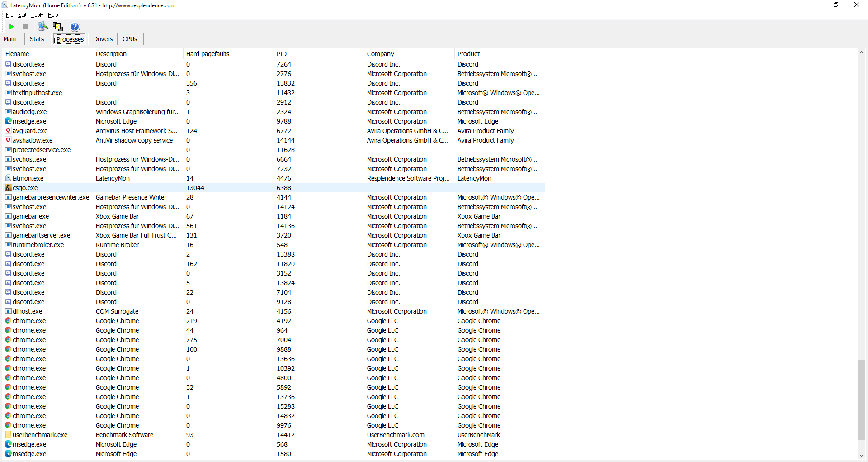This screenshot has height=462, width=868.
Task: Click the protectedservice.exe process icon
Action: point(8,150)
